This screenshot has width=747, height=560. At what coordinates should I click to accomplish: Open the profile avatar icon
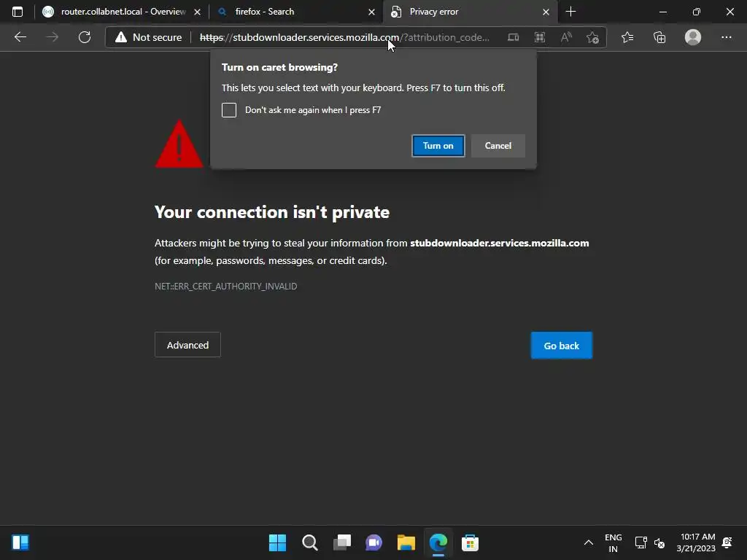tap(693, 37)
